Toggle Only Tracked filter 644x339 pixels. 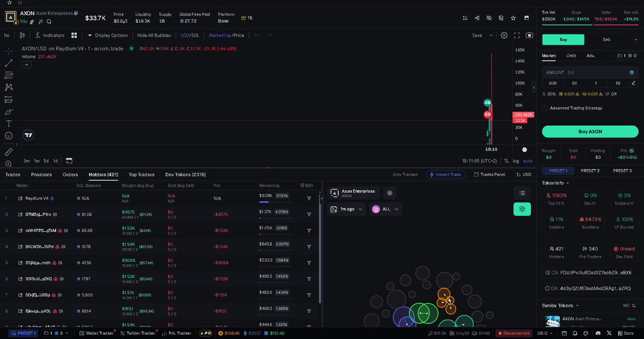[405, 175]
